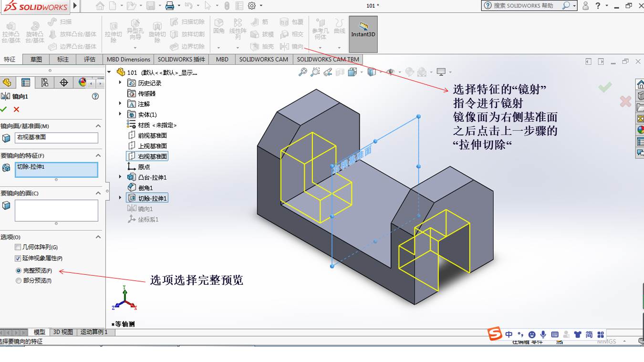644x362 pixels.
Task: Open the SOLIDWORKS 插件 tab
Action: coord(181,59)
